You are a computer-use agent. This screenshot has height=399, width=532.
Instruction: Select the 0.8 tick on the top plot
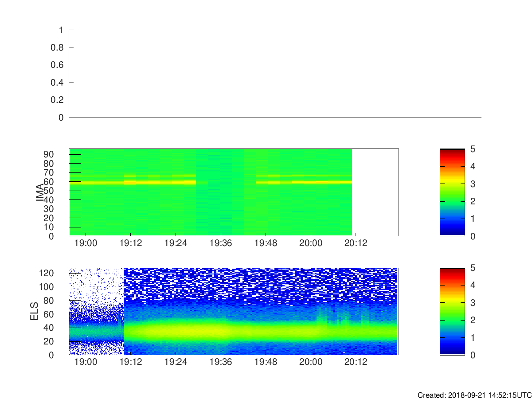click(58, 47)
